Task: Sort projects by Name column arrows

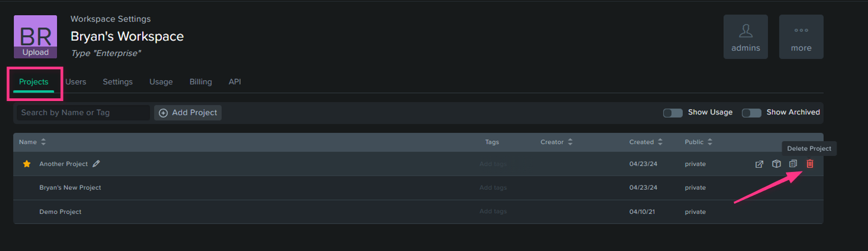Action: [44, 142]
